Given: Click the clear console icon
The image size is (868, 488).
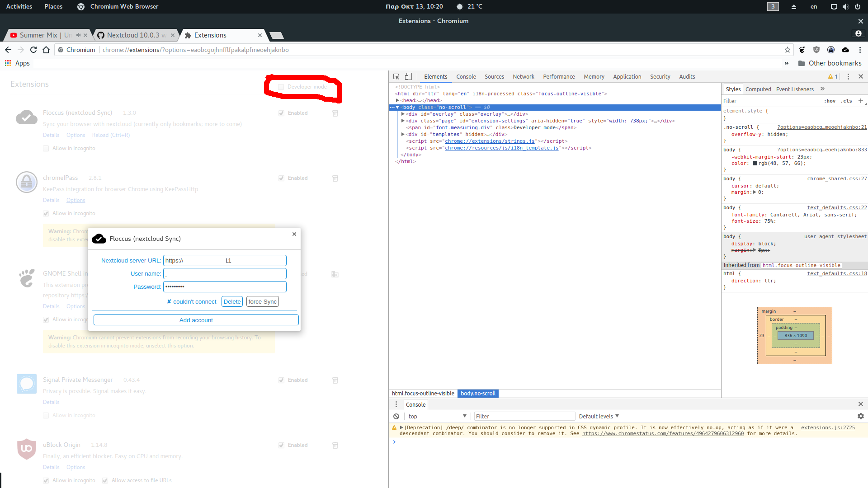Looking at the screenshot, I should click(x=396, y=416).
